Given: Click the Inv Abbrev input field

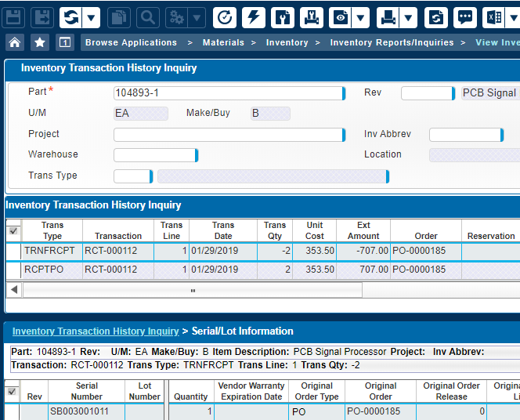Looking at the screenshot, I should coord(465,135).
